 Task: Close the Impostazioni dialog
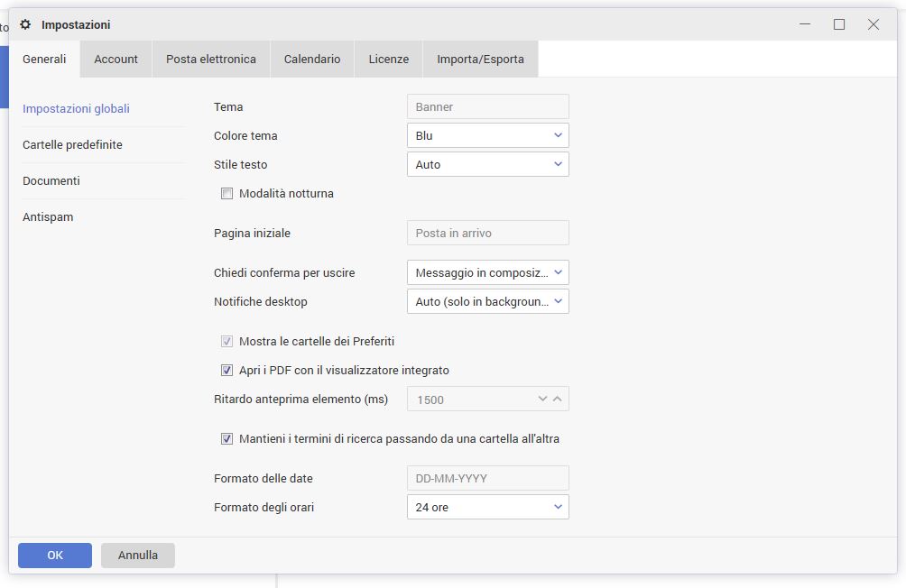coord(874,25)
